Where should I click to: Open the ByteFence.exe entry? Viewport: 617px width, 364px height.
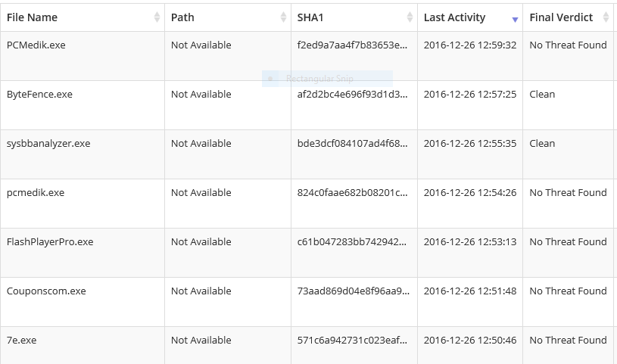39,95
